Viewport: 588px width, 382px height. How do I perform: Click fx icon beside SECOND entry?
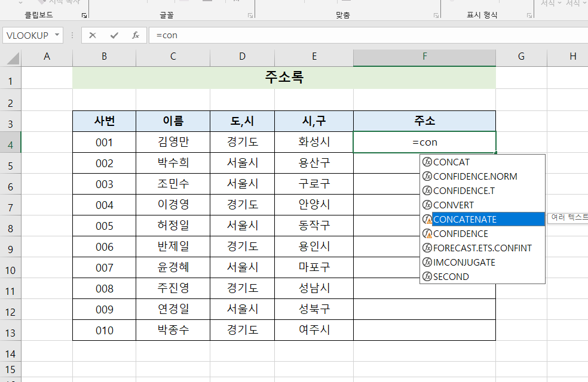tap(427, 276)
